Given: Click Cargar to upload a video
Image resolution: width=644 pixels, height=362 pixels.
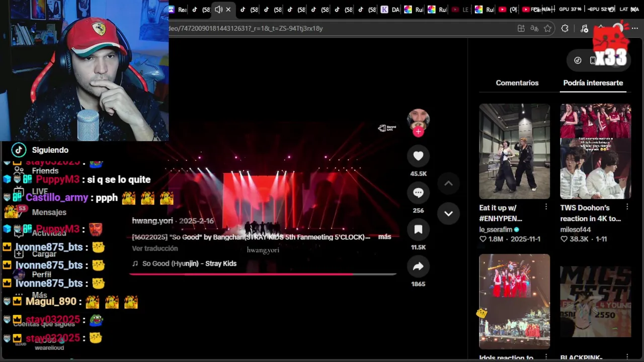Looking at the screenshot, I should click(44, 254).
